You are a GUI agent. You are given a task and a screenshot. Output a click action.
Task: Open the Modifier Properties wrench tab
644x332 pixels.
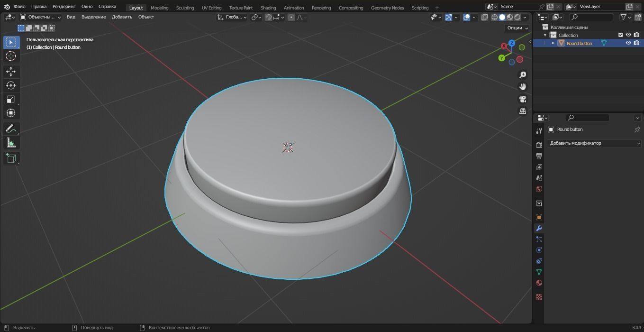pos(539,228)
